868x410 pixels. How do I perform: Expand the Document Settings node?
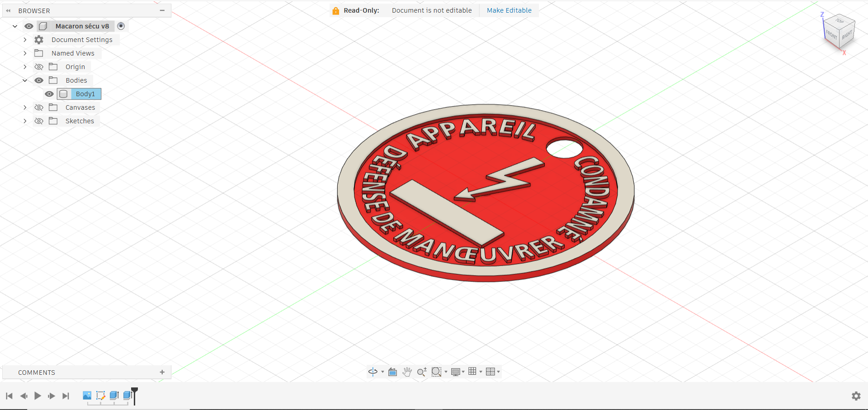[x=25, y=40]
